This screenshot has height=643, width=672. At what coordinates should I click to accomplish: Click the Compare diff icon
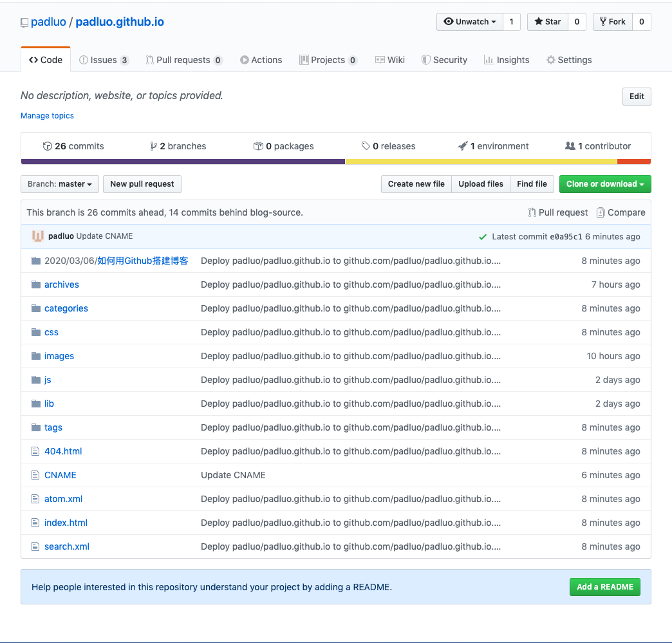click(x=601, y=212)
